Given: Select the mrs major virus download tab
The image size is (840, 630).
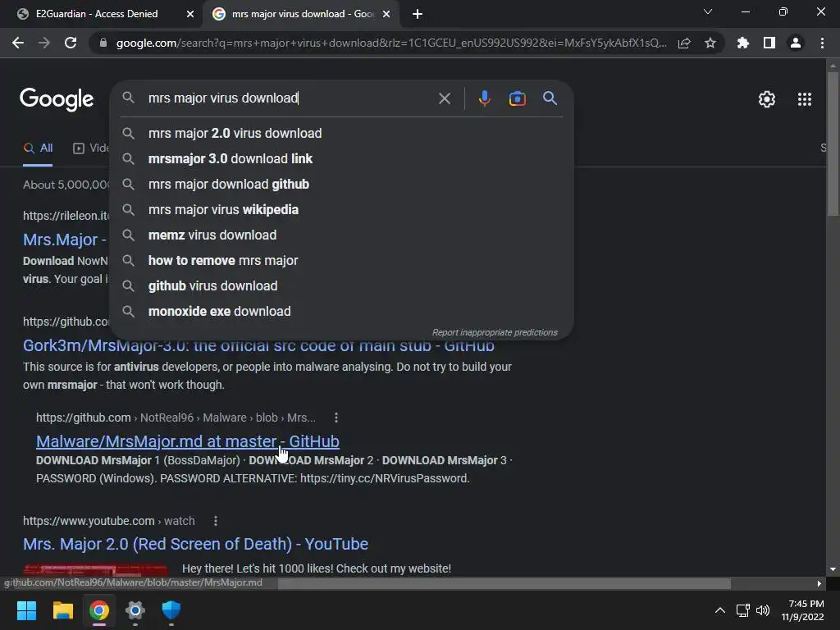Looking at the screenshot, I should pyautogui.click(x=301, y=14).
